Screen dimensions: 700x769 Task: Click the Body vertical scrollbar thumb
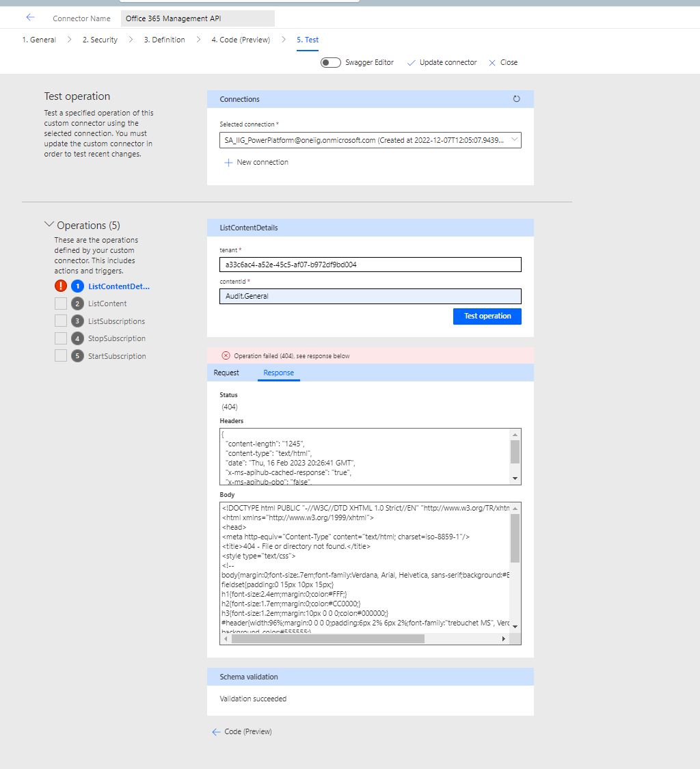tap(515, 538)
